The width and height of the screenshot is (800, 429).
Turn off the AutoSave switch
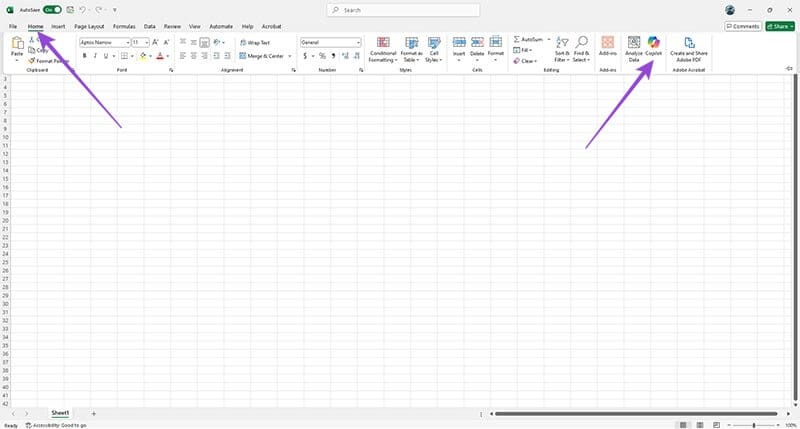click(x=51, y=9)
